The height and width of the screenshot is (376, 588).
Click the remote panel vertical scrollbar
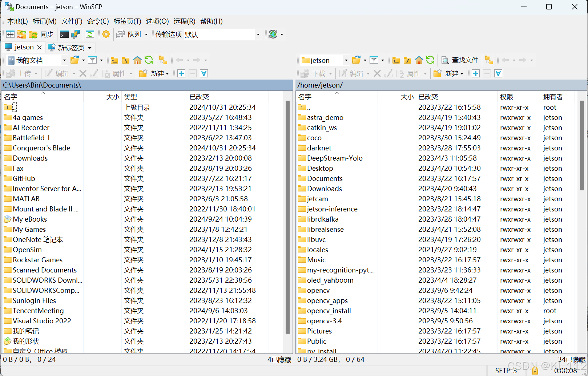coord(582,145)
